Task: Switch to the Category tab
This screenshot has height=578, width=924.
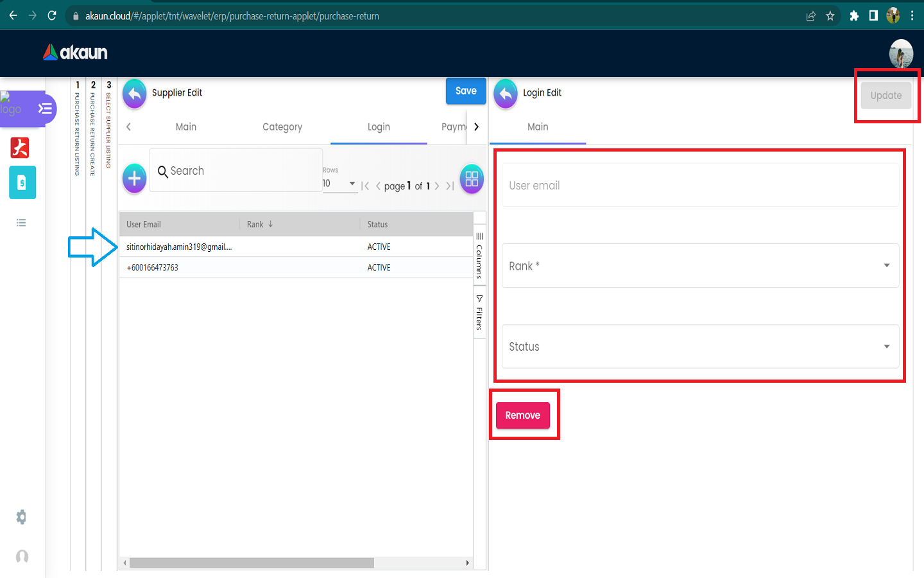Action: (282, 127)
